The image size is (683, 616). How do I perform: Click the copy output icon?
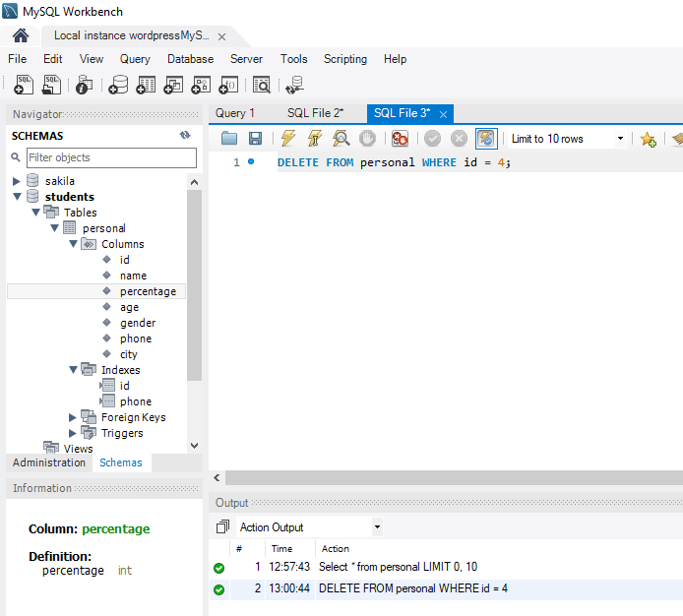coord(222,527)
